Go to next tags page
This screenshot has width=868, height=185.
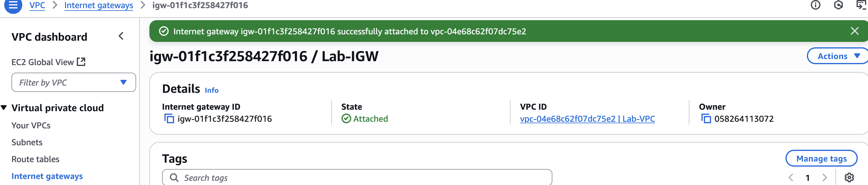[x=825, y=177]
